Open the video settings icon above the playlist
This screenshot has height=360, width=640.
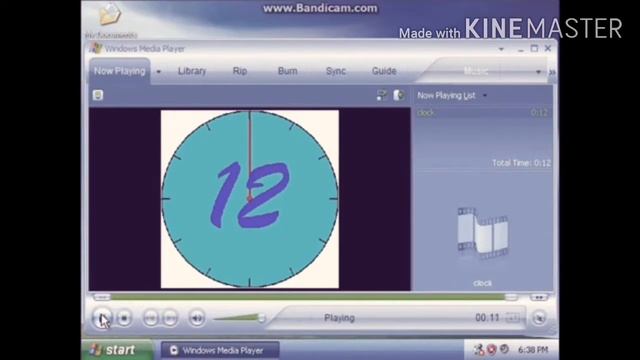(381, 95)
